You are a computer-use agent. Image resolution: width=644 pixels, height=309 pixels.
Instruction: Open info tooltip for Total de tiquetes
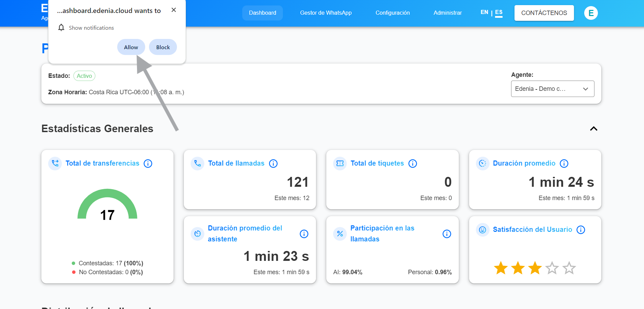[x=413, y=164]
